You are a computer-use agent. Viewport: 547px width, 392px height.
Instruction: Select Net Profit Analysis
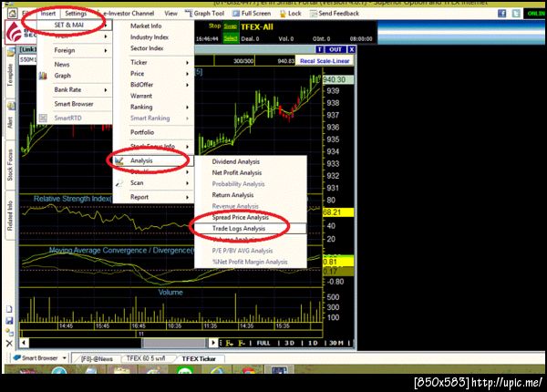pyautogui.click(x=250, y=172)
